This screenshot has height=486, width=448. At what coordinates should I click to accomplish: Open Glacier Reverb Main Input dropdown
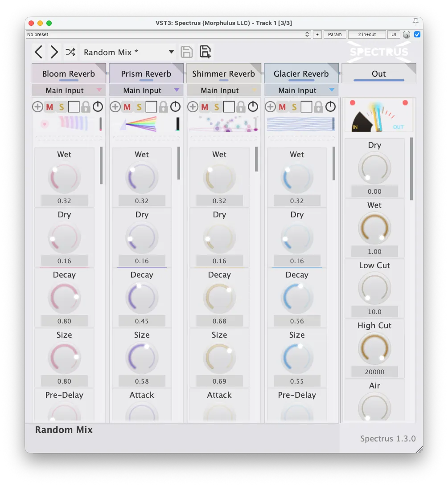[x=301, y=90]
